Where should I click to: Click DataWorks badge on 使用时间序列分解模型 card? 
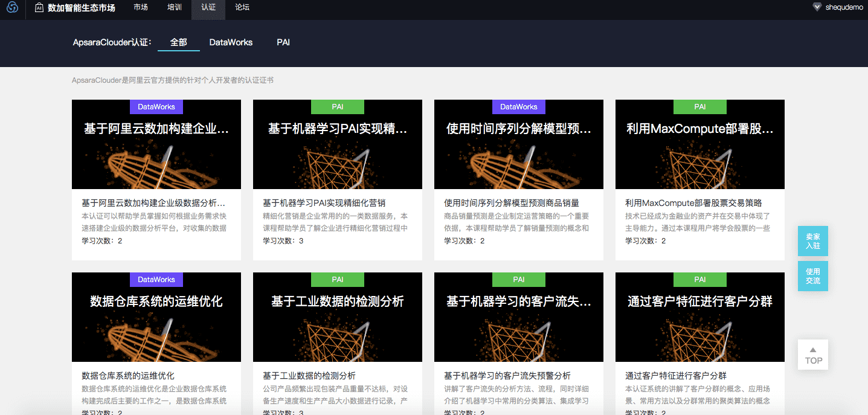pos(519,107)
